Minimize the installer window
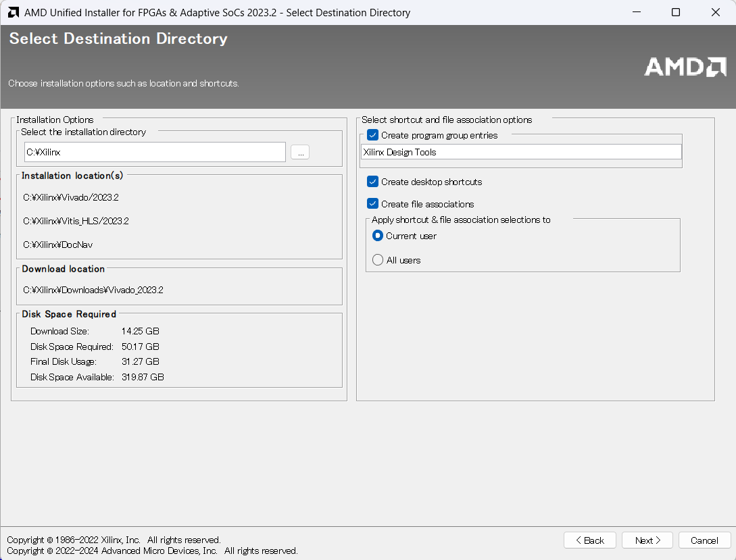This screenshot has height=560, width=736. (x=637, y=12)
